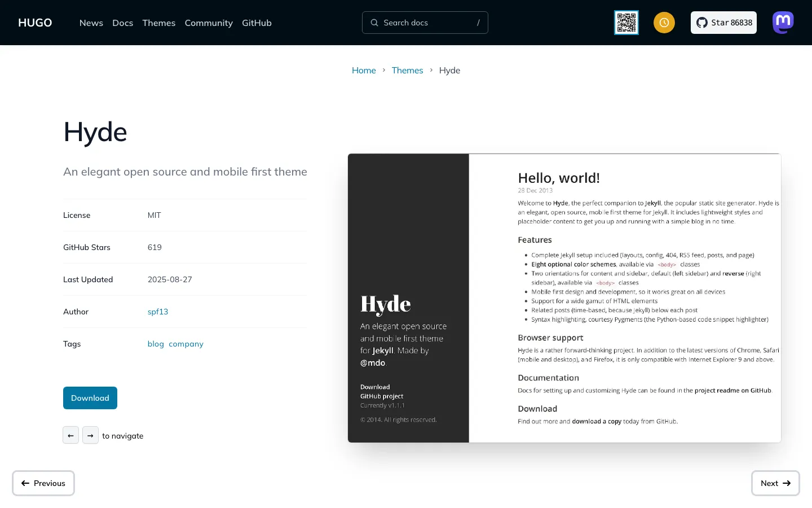Click the yellow clock icon button
This screenshot has height=508, width=812.
664,23
